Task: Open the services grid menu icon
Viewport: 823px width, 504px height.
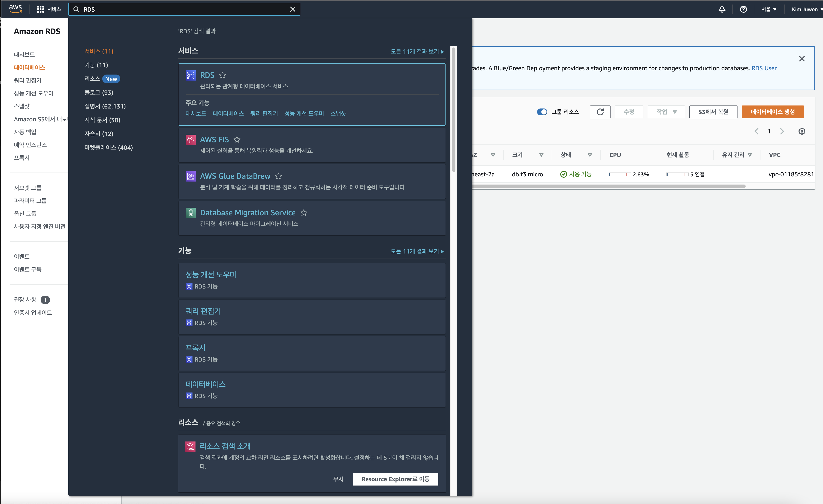Action: click(40, 9)
